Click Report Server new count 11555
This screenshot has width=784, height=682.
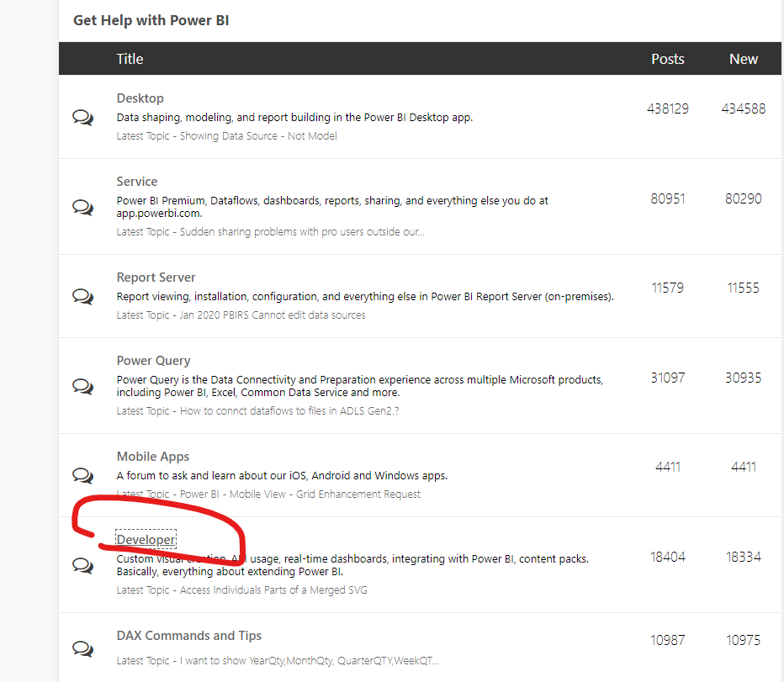click(x=744, y=288)
